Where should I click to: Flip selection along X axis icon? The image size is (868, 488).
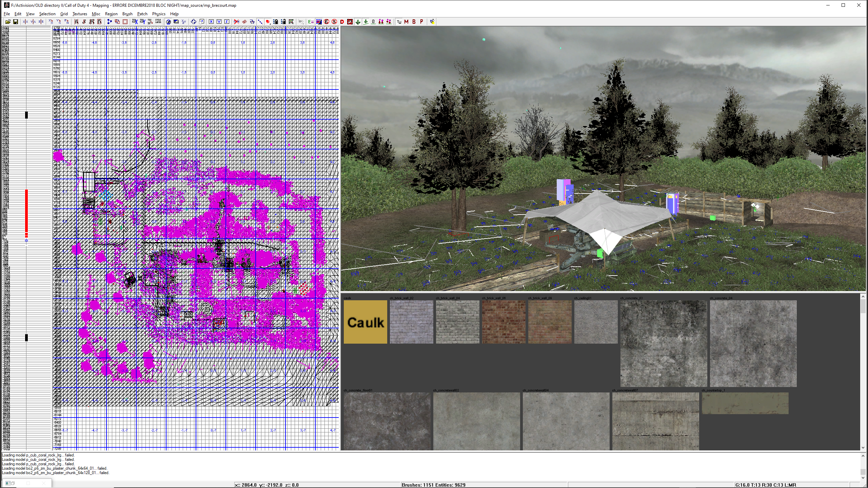[x=25, y=22]
